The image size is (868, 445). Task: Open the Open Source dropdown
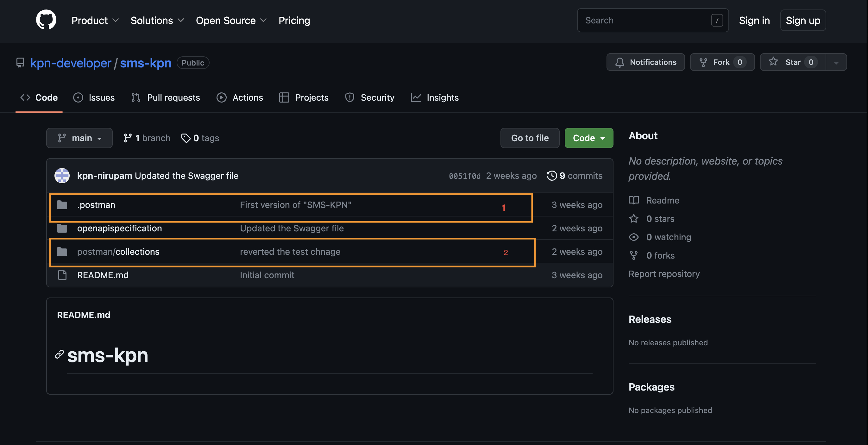(231, 21)
